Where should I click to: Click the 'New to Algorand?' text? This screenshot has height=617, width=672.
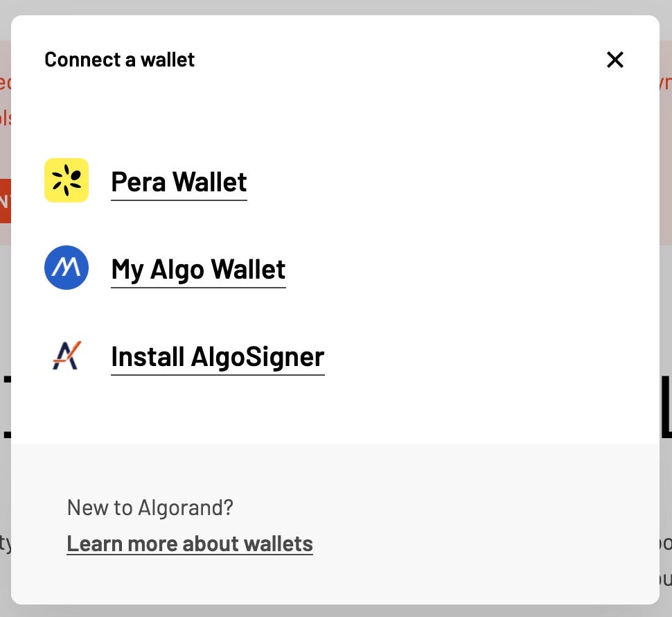150,507
